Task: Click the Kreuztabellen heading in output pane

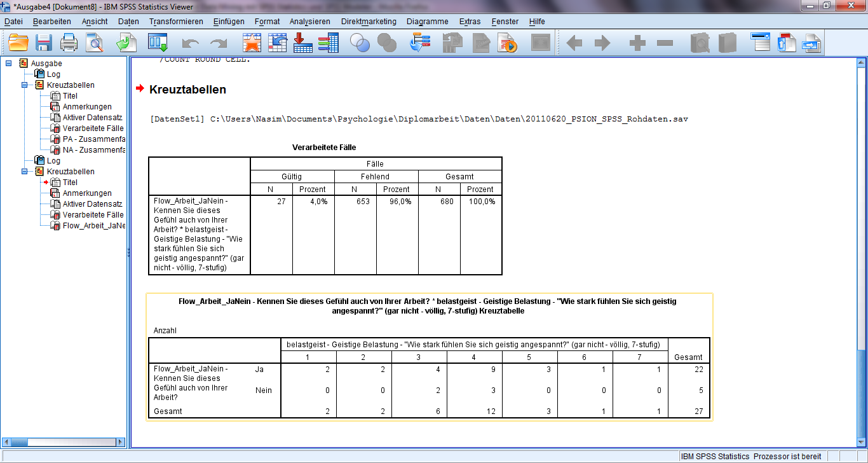Action: coord(187,90)
